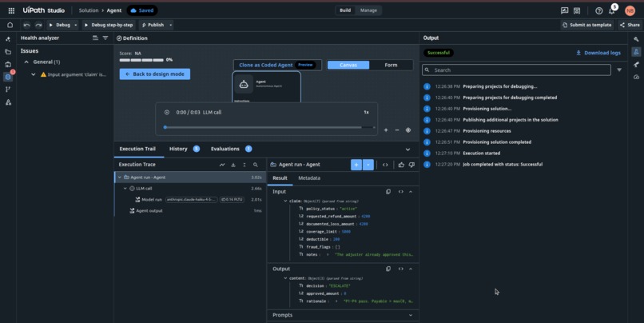Copy the Output section contents
The width and height of the screenshot is (644, 323).
388,269
